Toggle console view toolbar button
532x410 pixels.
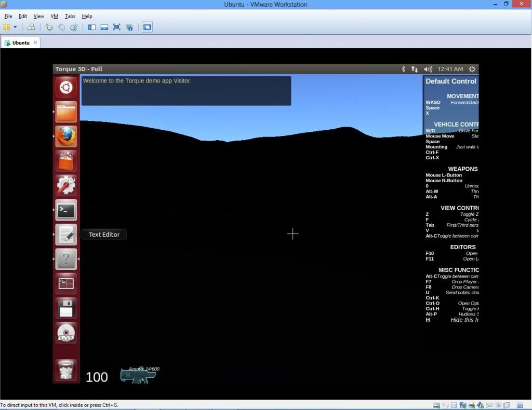147,27
